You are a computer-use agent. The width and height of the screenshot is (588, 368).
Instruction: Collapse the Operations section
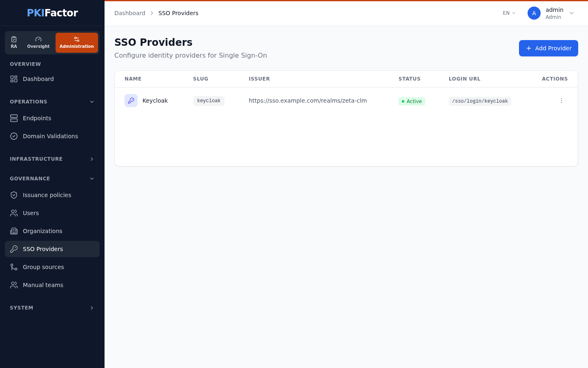click(52, 102)
